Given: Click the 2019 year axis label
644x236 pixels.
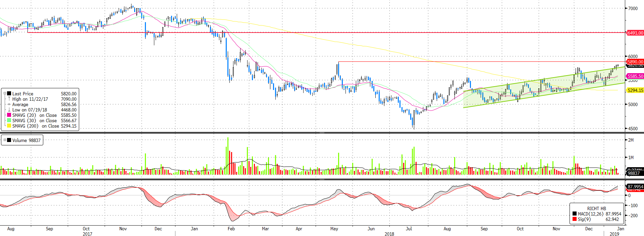Looking at the screenshot, I should point(614,234).
